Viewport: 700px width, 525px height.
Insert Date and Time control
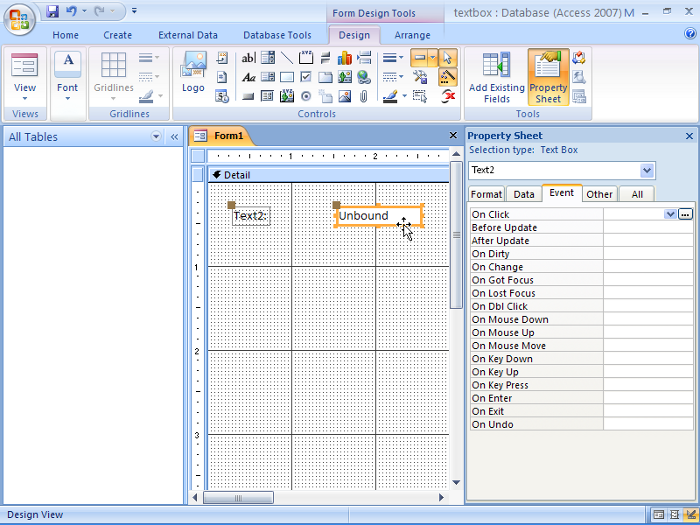tap(222, 96)
